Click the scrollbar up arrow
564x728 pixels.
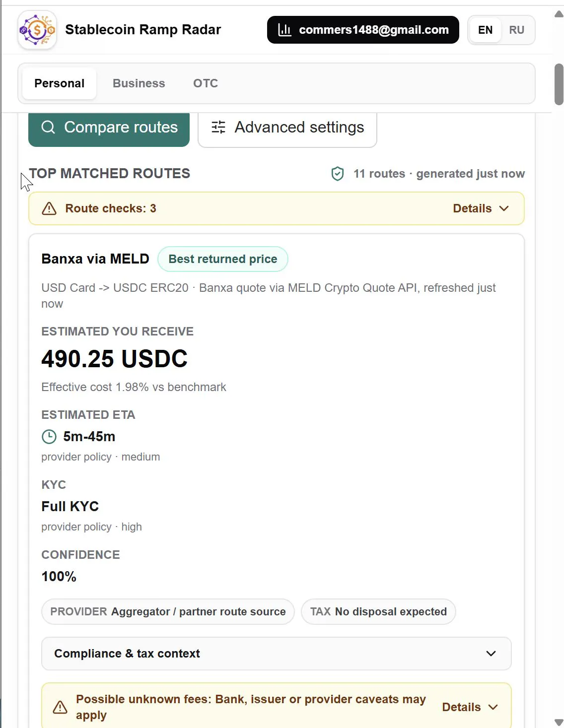click(x=559, y=14)
